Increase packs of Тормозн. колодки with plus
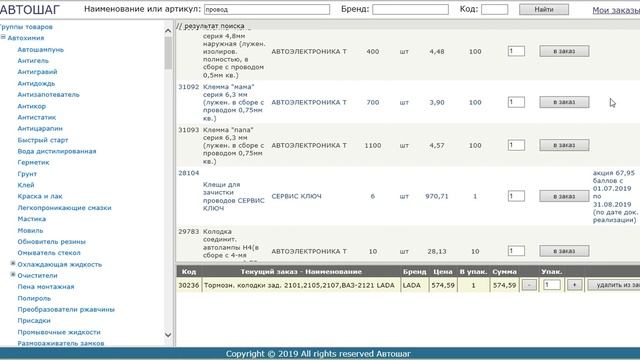 click(x=574, y=285)
